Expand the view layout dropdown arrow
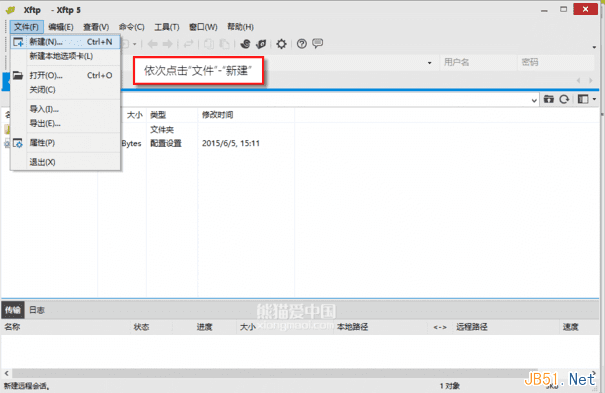The image size is (605, 393). click(x=595, y=100)
